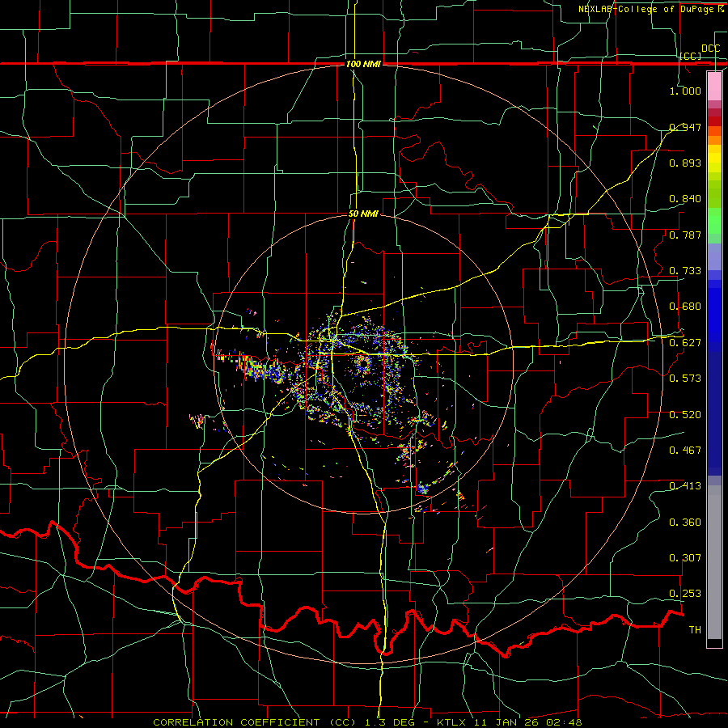
Task: Click the pink segment of the color bar
Action: click(x=714, y=86)
